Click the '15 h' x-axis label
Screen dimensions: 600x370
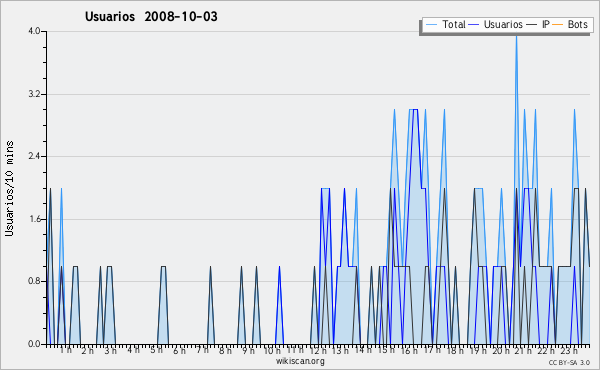point(386,350)
